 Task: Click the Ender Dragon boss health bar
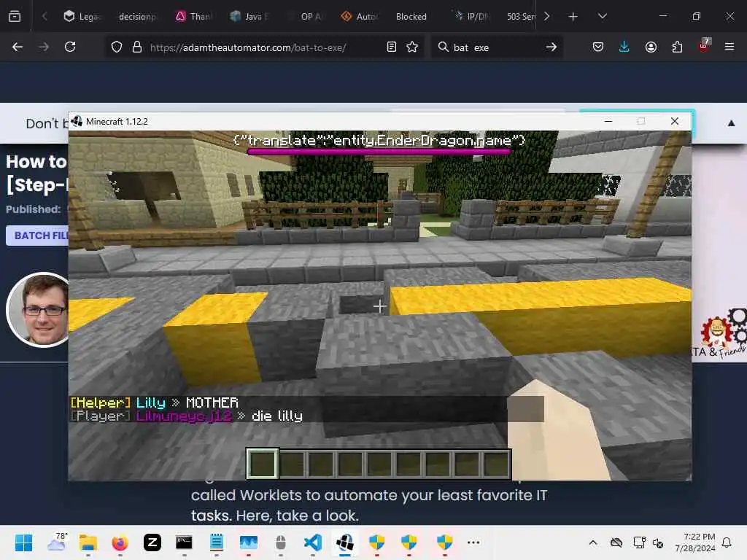click(379, 152)
